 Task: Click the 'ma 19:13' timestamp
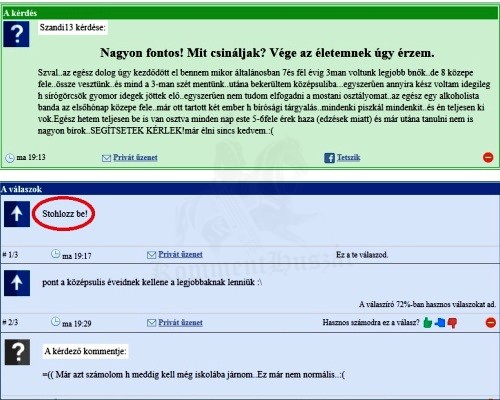pyautogui.click(x=31, y=157)
